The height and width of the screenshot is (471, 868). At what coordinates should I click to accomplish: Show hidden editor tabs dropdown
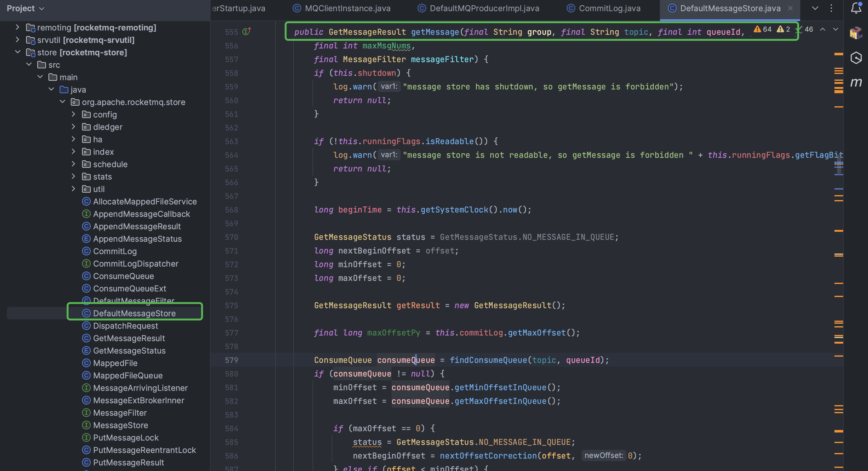point(815,8)
